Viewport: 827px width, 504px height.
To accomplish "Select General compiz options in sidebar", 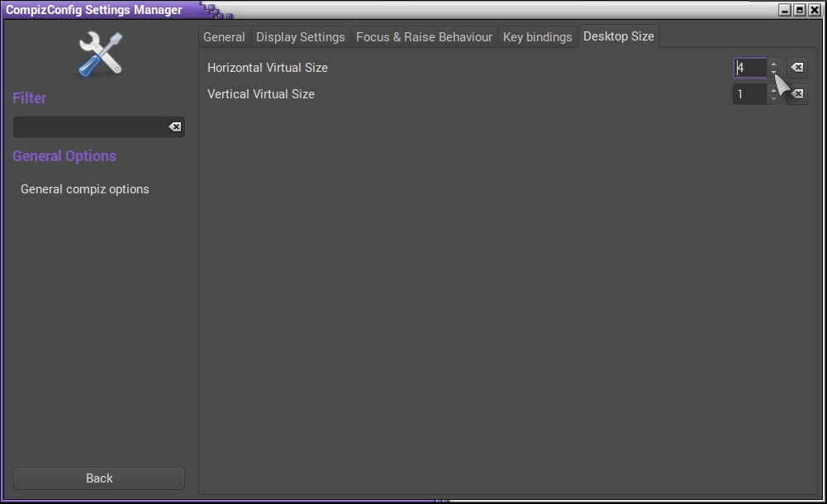I will [85, 189].
